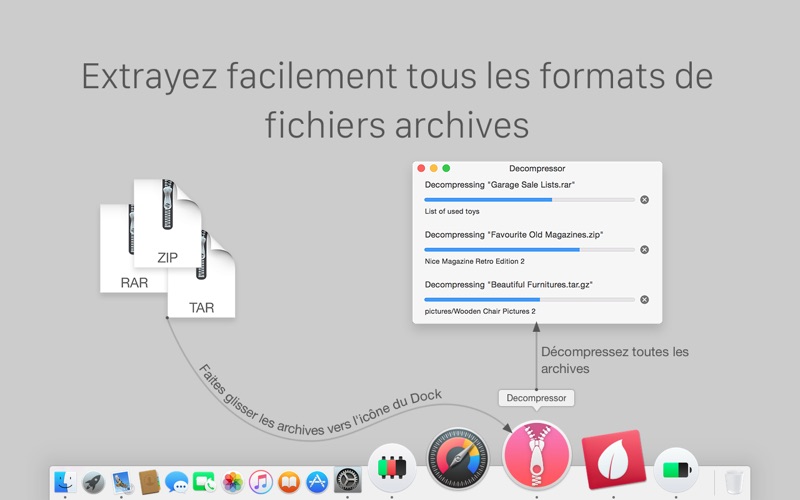Click 'pictures/Wooden Chair Pictures 2' status text
800x500 pixels.
[480, 311]
